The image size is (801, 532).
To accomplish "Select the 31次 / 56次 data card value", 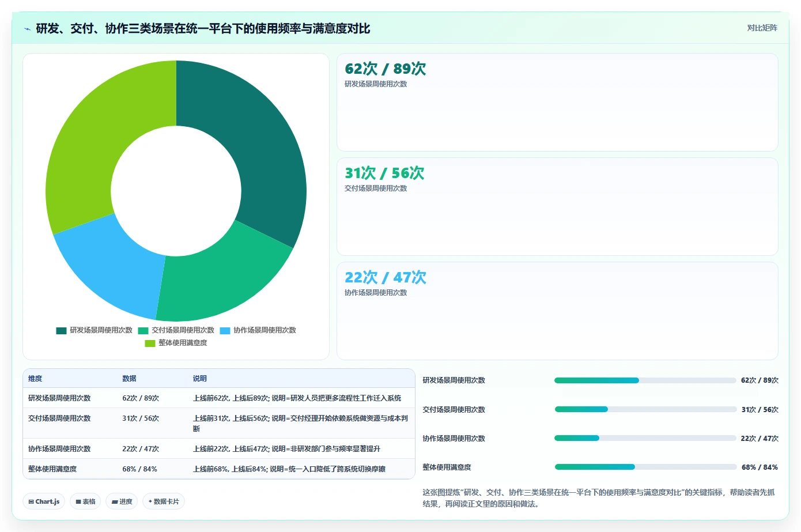I will 384,173.
